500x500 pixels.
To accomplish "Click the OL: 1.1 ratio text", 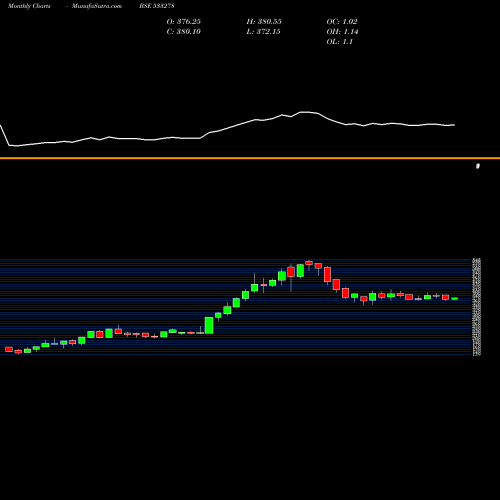I will [340, 42].
